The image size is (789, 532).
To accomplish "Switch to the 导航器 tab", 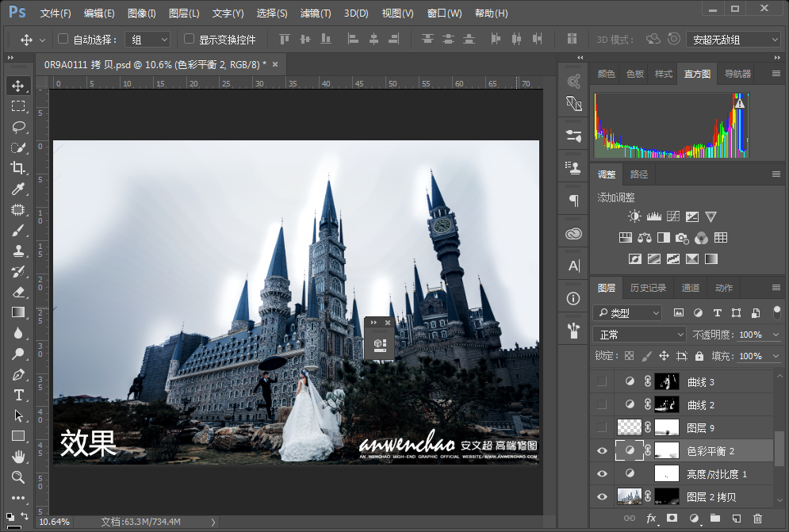I will point(737,74).
